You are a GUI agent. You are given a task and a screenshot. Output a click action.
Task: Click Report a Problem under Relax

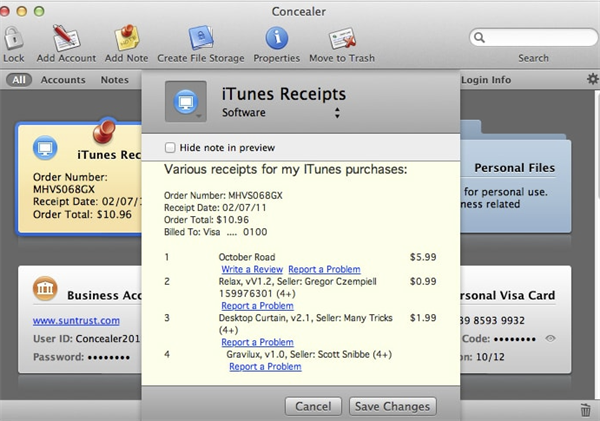257,305
